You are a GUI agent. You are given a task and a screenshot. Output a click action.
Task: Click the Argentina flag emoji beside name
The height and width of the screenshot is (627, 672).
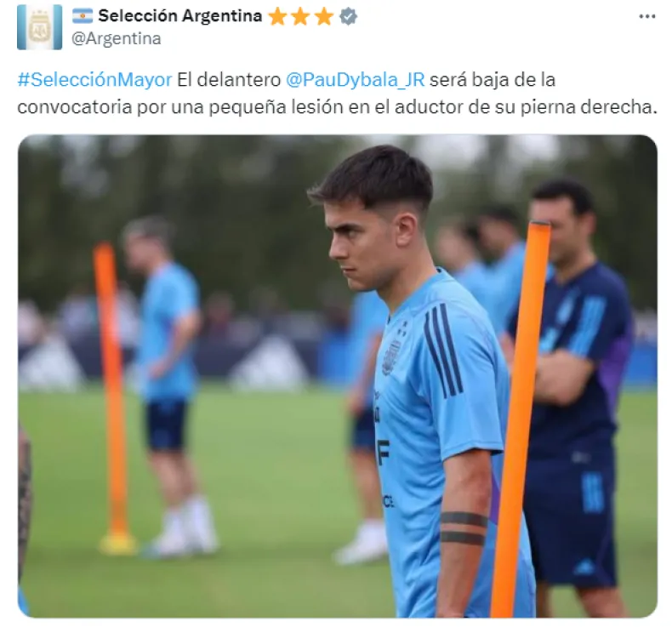point(83,16)
